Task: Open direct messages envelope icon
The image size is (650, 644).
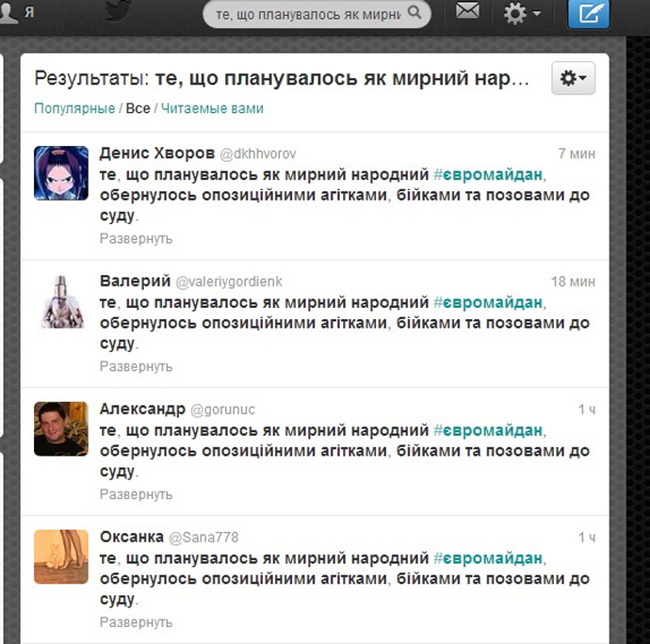Action: click(x=467, y=10)
